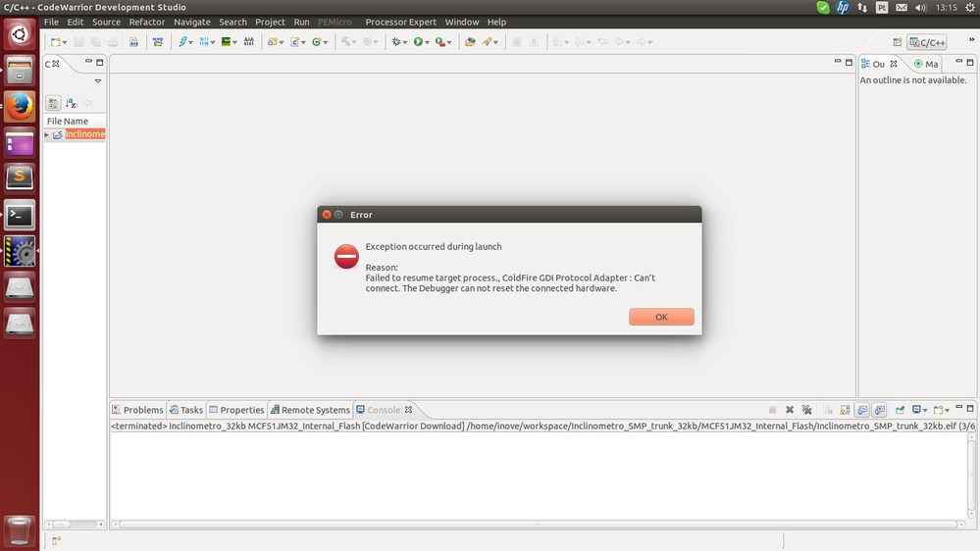Viewport: 980px width, 551px height.
Task: Click the Debug bug toolbar icon
Action: [395, 42]
